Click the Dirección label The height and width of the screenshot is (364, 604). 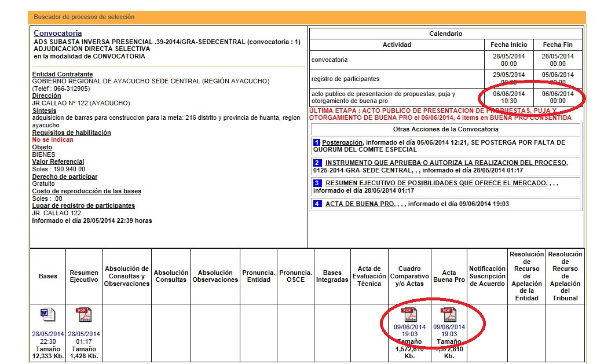click(x=46, y=95)
